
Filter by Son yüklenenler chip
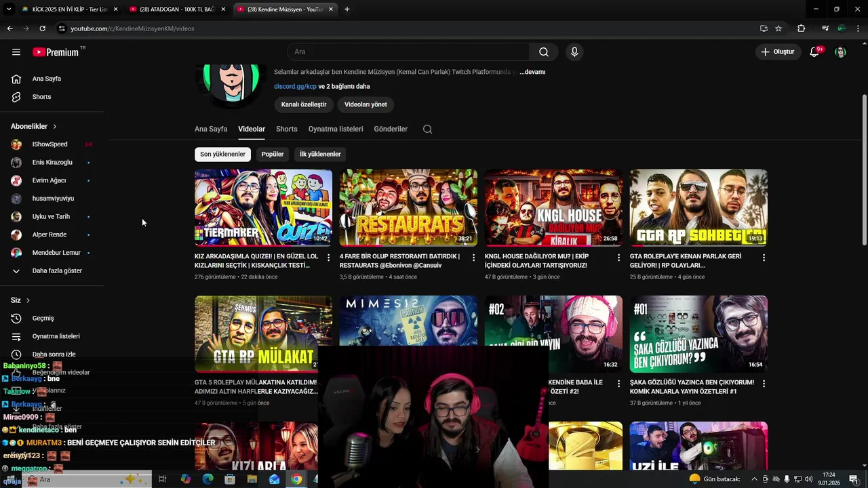pyautogui.click(x=222, y=154)
